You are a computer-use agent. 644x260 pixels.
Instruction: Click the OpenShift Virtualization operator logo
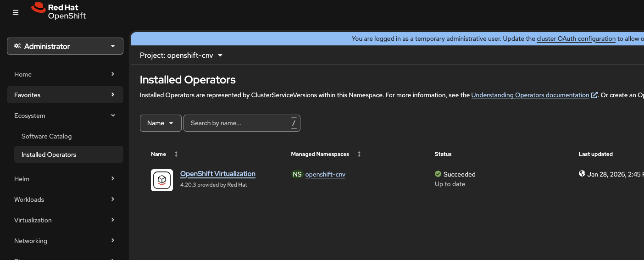[x=162, y=180]
